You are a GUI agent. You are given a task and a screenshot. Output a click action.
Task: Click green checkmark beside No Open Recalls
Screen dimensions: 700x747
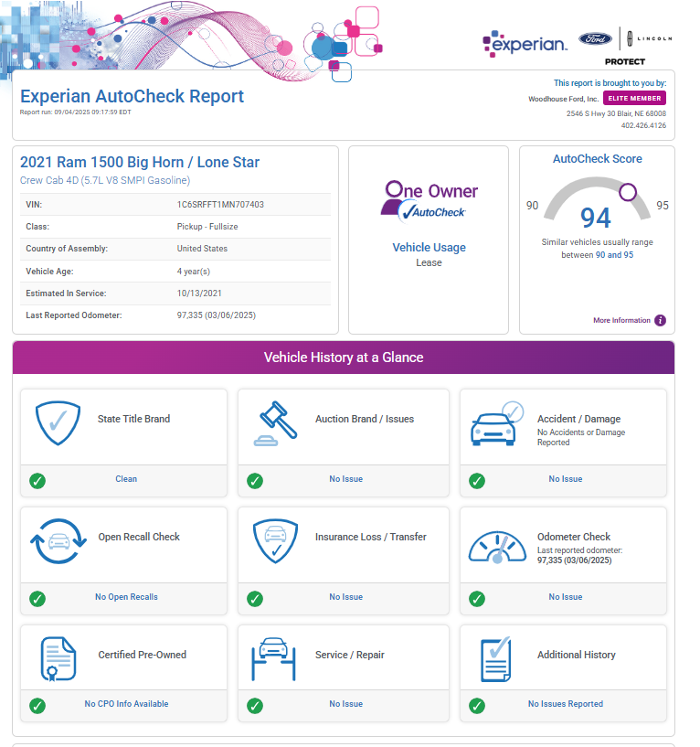[x=37, y=598]
